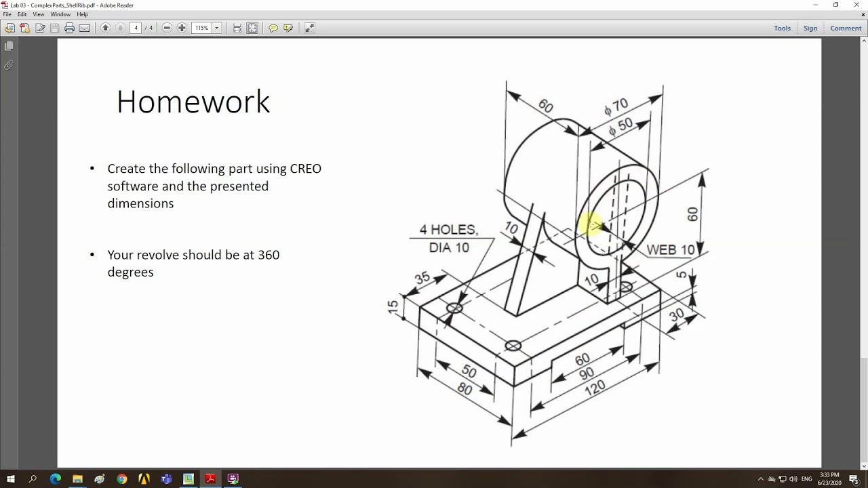Open the Comment pane
The height and width of the screenshot is (488, 868).
point(846,28)
